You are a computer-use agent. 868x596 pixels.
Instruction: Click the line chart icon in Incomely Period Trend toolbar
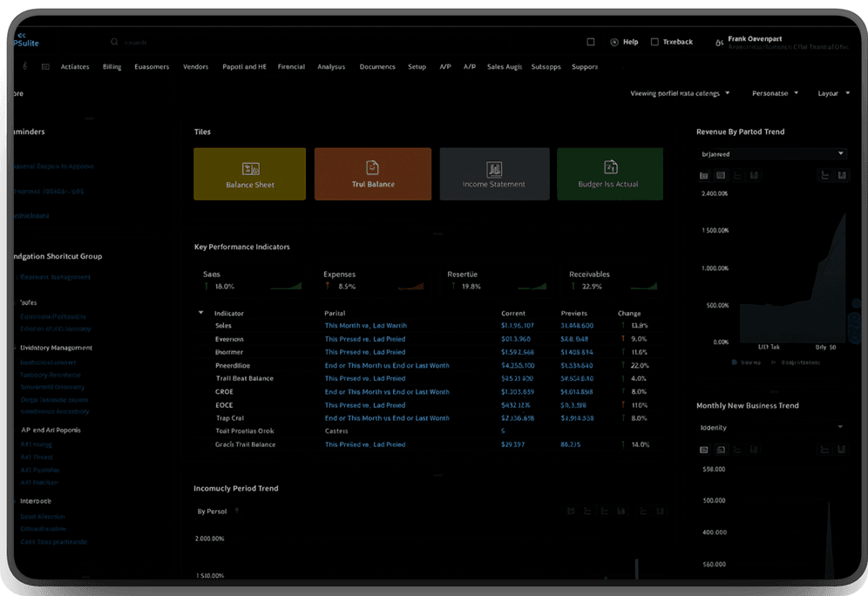point(588,511)
